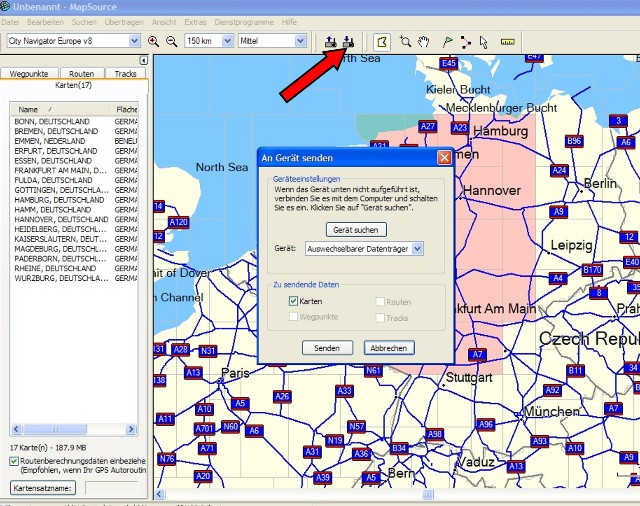Select the Hand pan tool
Image resolution: width=640 pixels, height=506 pixels.
point(424,42)
